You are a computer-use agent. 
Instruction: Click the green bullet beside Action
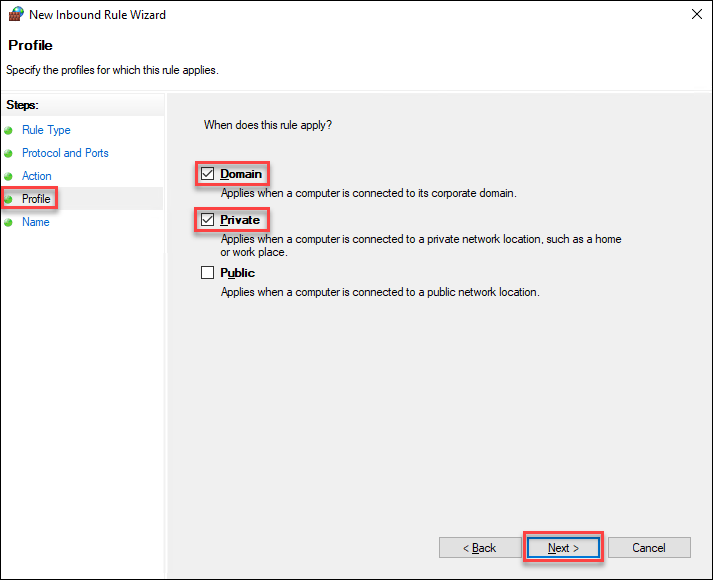10,176
